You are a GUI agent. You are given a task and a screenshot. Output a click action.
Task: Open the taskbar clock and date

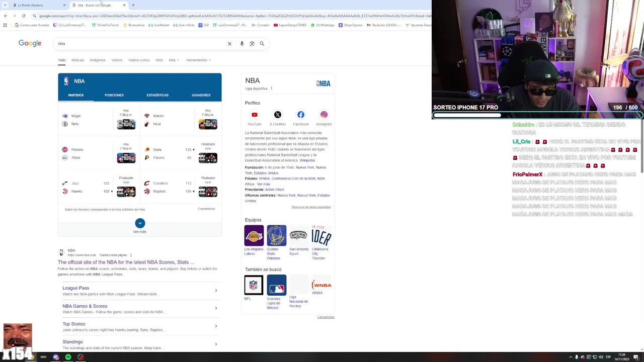621,357
